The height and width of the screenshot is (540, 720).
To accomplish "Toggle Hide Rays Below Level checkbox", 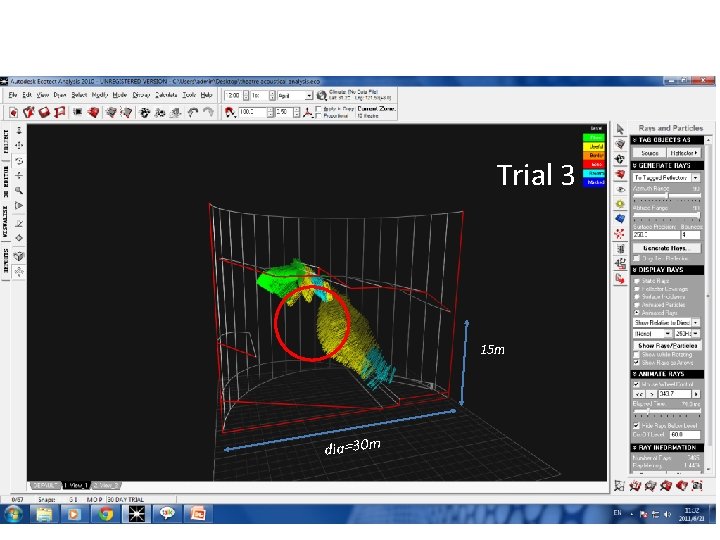I will (x=636, y=426).
